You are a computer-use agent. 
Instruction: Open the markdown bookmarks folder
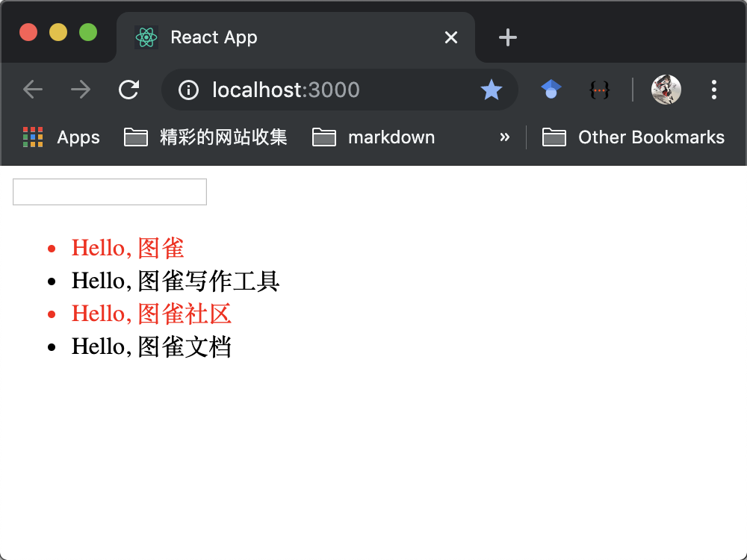click(373, 137)
